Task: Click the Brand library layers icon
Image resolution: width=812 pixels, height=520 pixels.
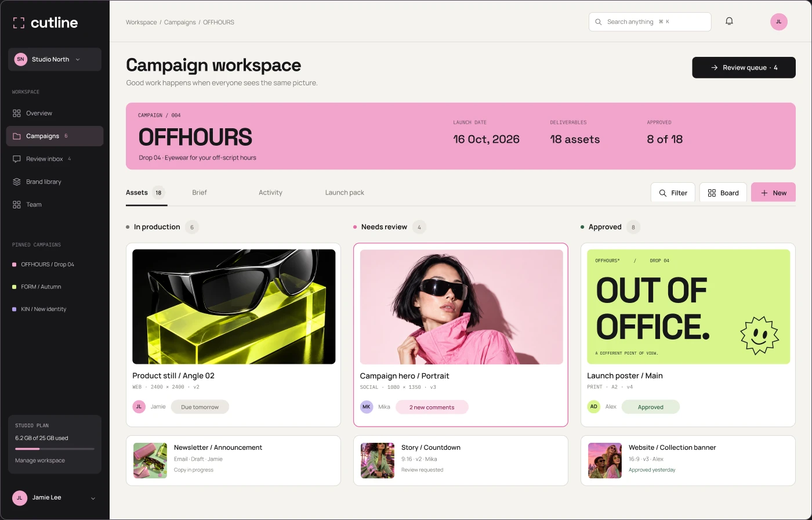Action: pos(17,182)
